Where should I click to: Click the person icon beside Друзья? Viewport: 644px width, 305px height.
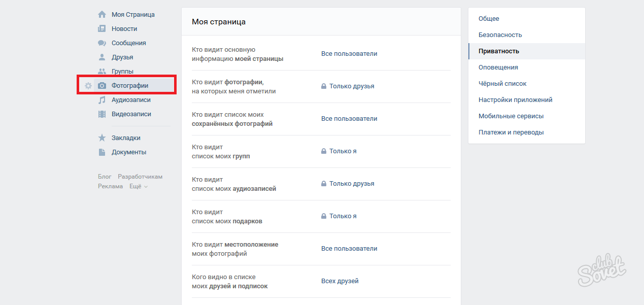pyautogui.click(x=102, y=57)
